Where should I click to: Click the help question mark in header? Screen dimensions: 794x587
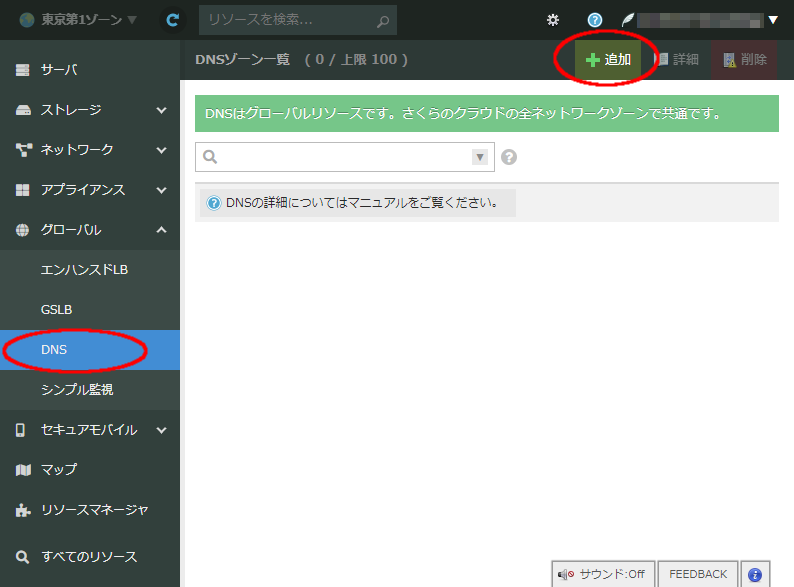click(595, 20)
